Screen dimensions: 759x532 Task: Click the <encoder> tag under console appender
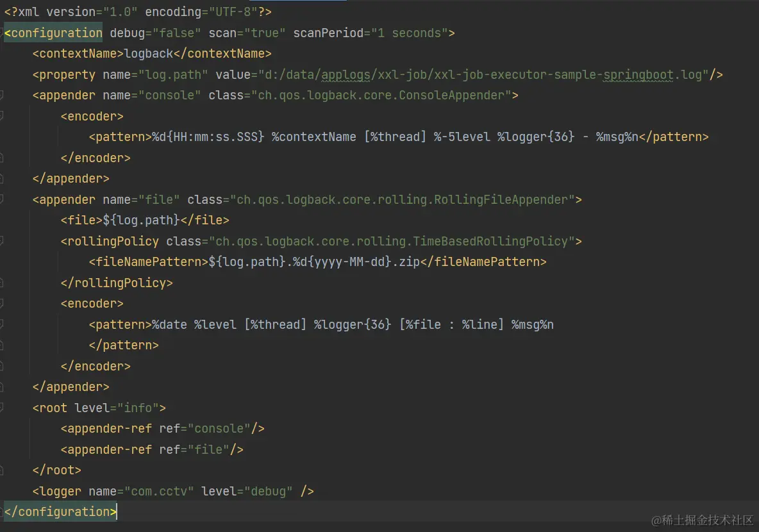click(92, 116)
